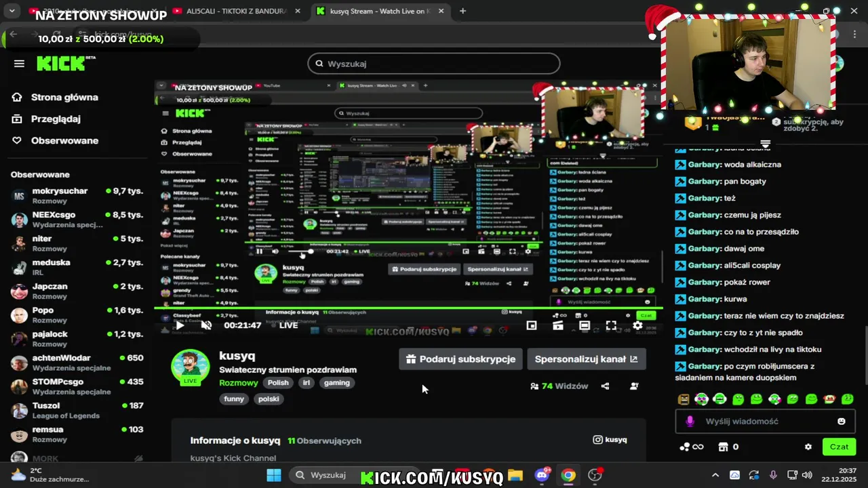Select the irl tag

pyautogui.click(x=307, y=383)
